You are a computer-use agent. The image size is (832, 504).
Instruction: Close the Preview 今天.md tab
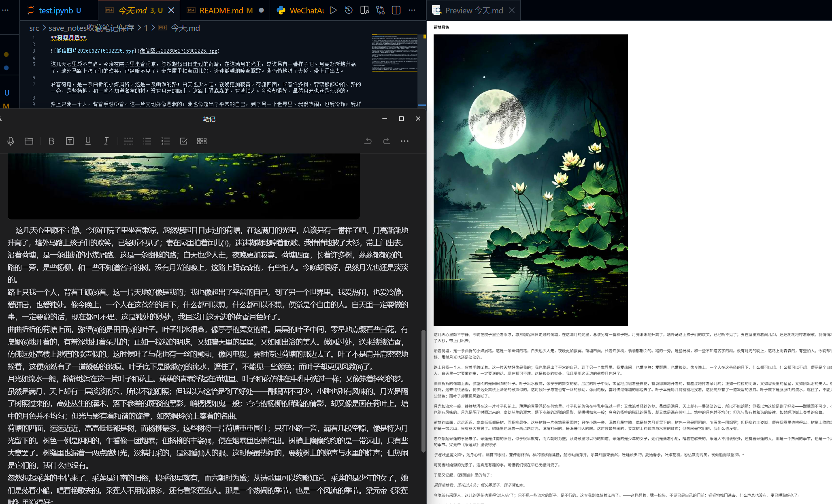(512, 10)
